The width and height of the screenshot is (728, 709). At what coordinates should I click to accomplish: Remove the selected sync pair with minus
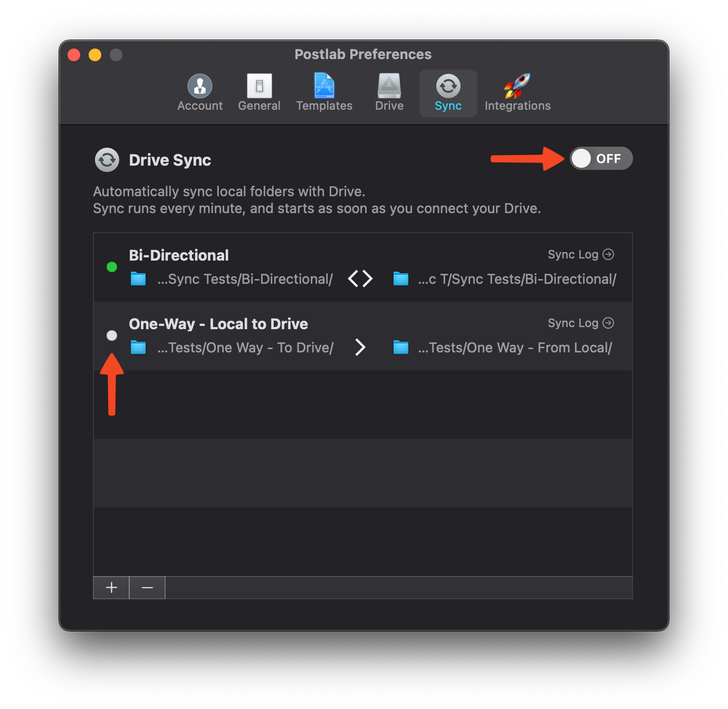pyautogui.click(x=148, y=588)
